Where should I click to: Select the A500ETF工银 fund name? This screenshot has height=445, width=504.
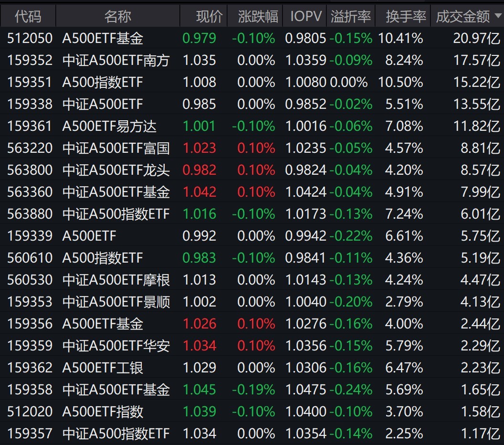point(103,368)
